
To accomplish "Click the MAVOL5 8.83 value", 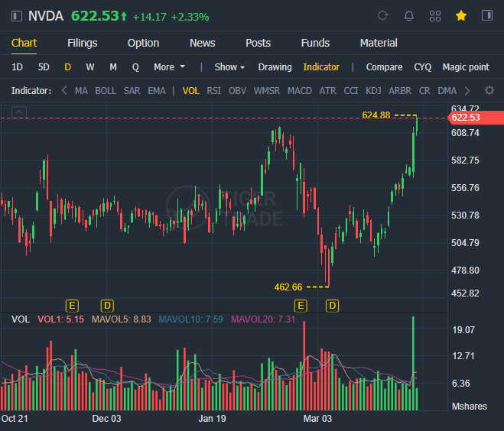I will click(x=121, y=319).
